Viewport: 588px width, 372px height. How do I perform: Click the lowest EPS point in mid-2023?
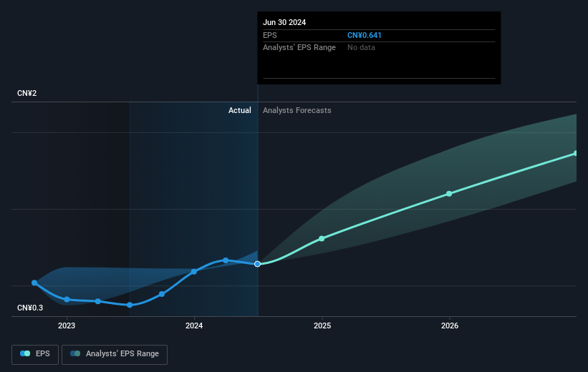[130, 305]
